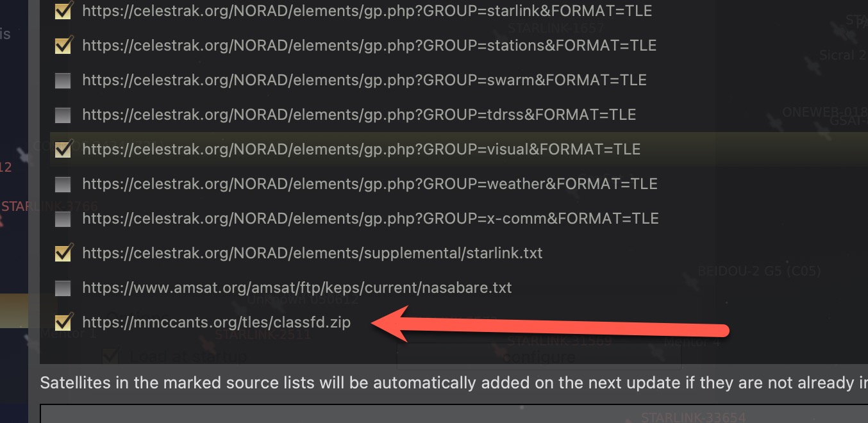
Task: Enable the weather group source checkbox
Action: click(63, 185)
